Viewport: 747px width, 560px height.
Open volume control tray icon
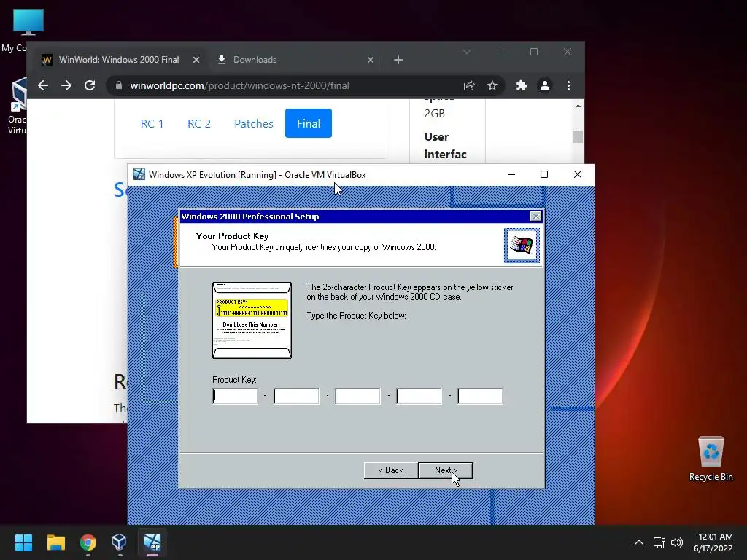tap(677, 542)
